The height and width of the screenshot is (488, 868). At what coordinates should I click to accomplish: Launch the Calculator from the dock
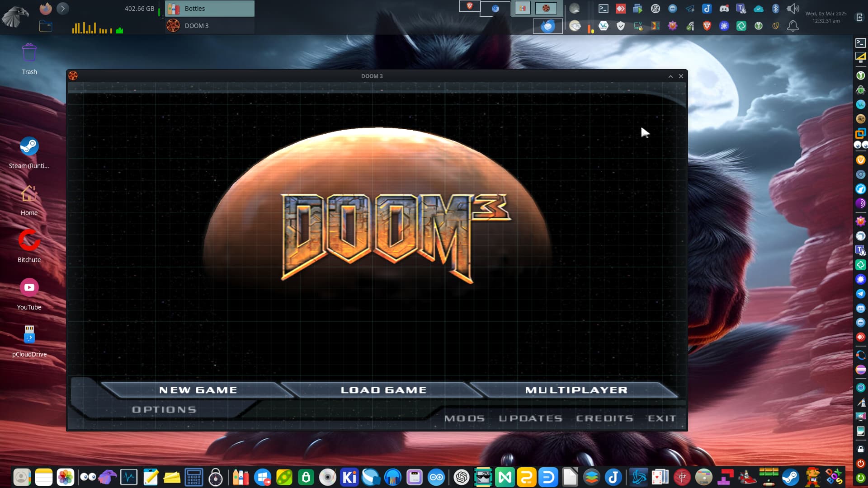194,477
